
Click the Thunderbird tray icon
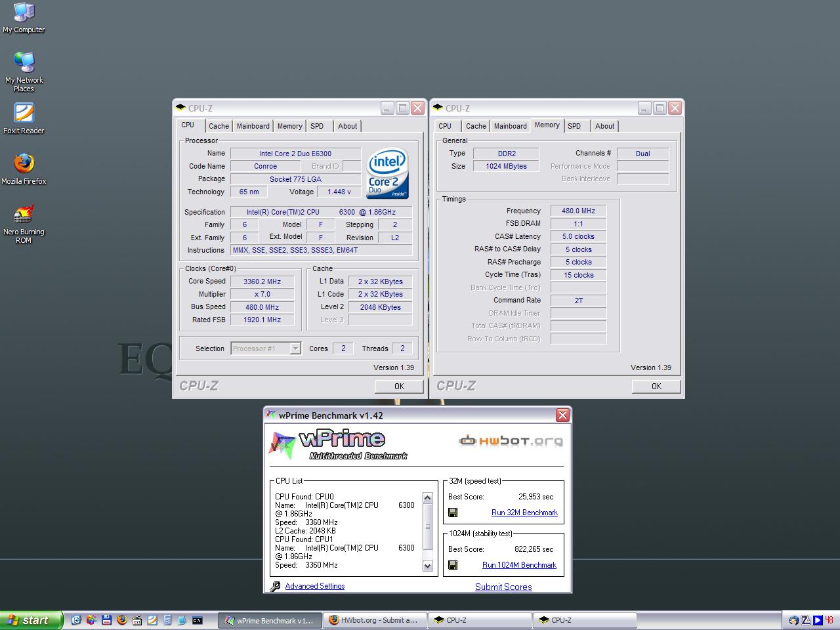[793, 620]
